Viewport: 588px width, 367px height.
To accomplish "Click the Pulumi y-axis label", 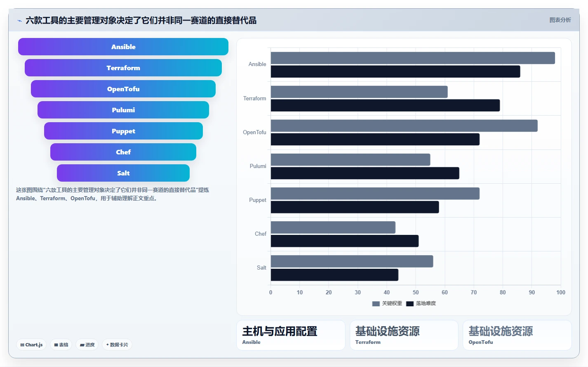I will coord(258,166).
